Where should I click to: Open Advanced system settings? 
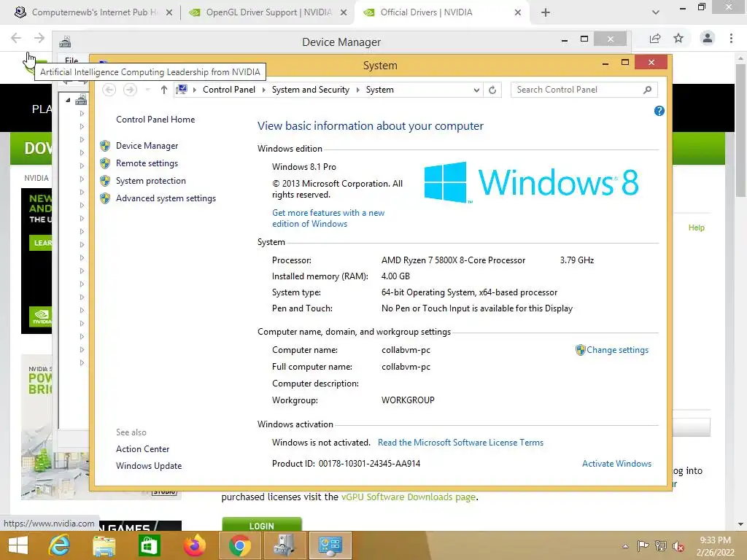click(166, 198)
